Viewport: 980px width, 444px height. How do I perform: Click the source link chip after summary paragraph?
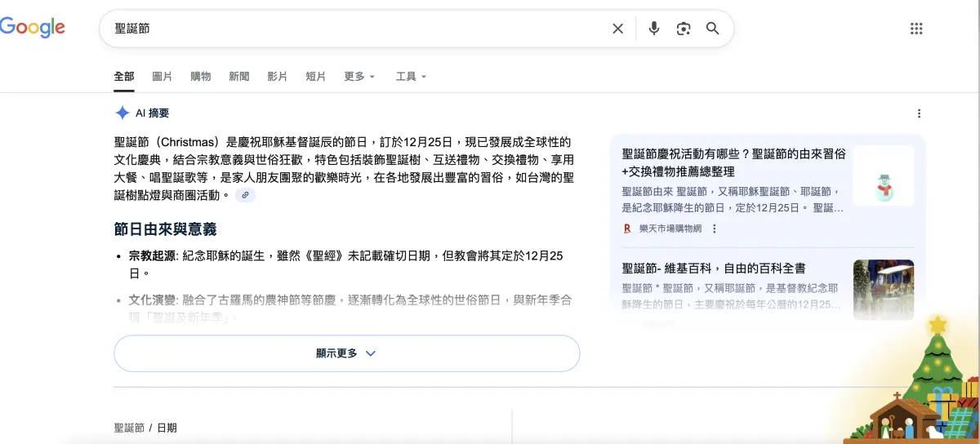click(x=245, y=195)
